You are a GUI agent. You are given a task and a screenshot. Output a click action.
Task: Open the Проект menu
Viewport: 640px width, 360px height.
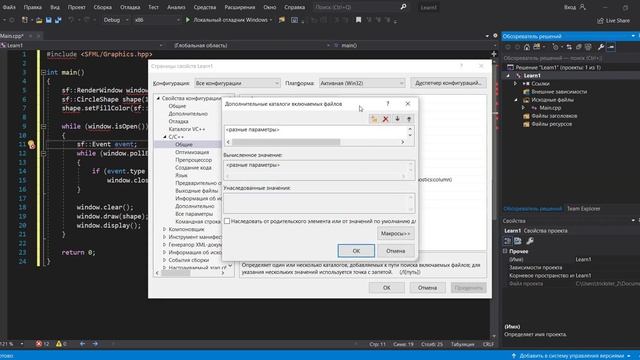76,7
